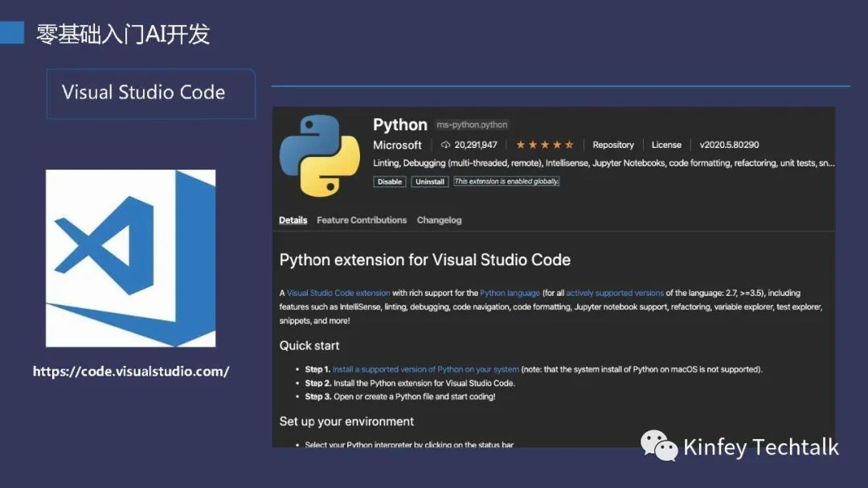Follow the "Visual Studio Code extension" link
Viewport: 868px width, 488px height.
point(338,293)
